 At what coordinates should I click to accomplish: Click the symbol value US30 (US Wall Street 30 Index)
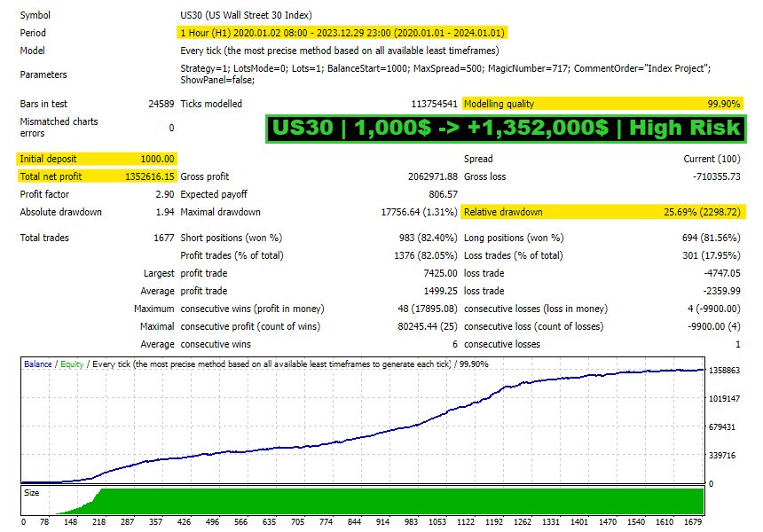247,15
